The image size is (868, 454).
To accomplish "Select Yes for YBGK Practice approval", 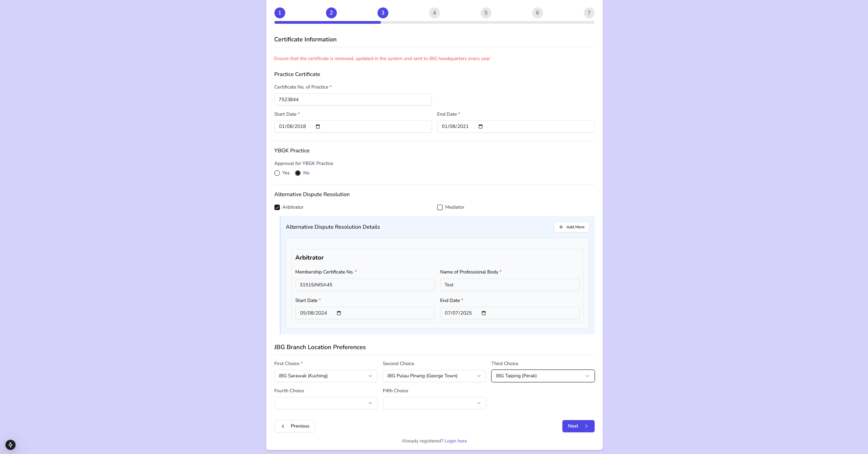I will (277, 173).
